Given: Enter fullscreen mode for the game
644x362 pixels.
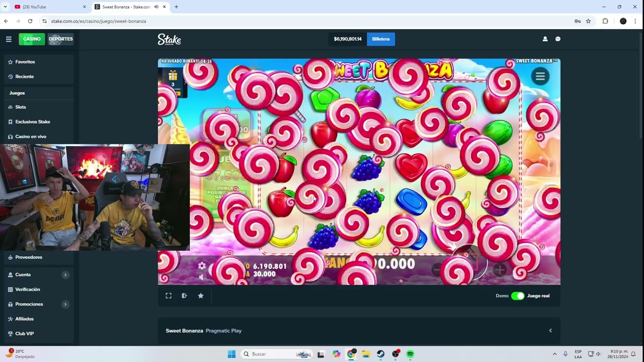Looking at the screenshot, I should click(x=169, y=296).
